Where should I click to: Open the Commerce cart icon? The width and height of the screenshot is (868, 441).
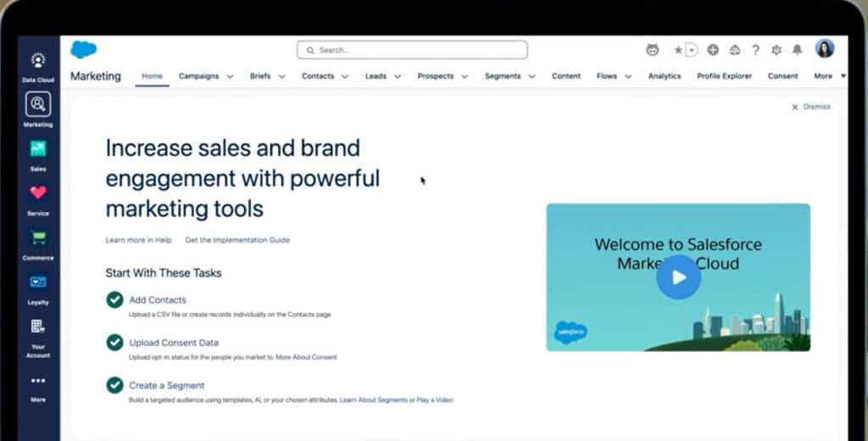(38, 237)
